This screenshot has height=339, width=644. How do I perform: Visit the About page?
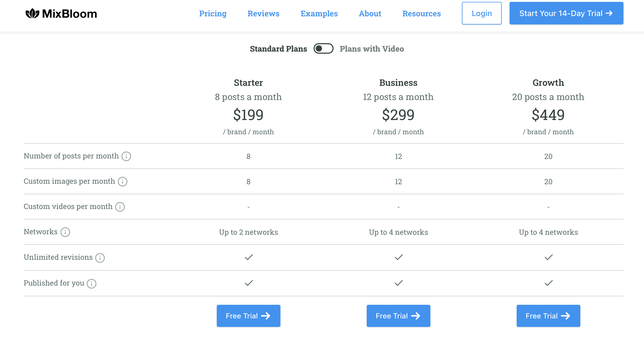(x=370, y=13)
